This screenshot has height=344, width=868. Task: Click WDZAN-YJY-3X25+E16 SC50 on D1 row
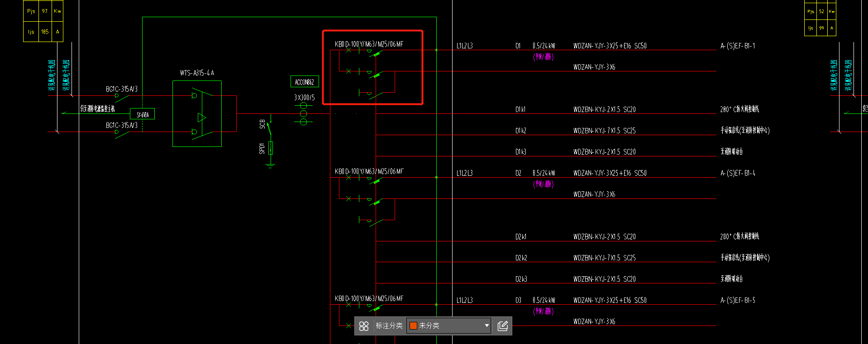click(x=610, y=46)
